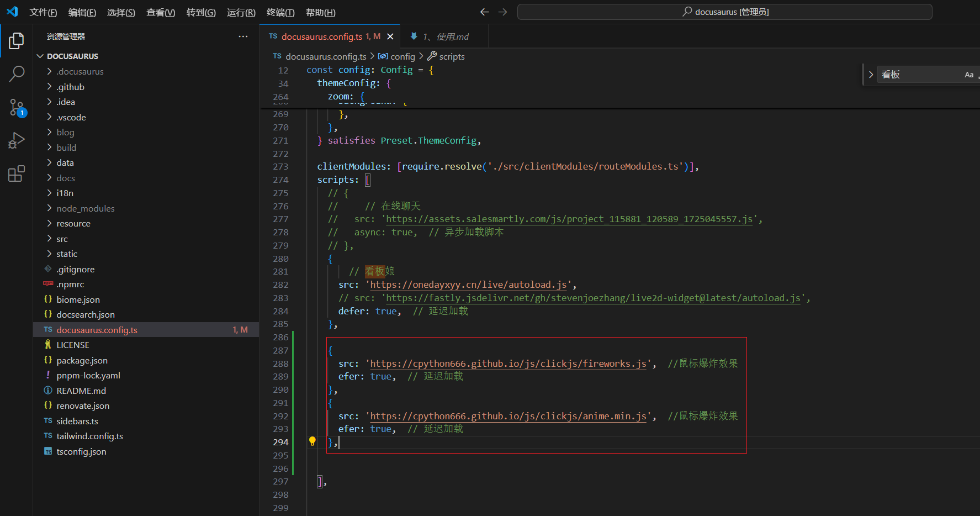Open the Run and Debug view
Image resolution: width=980 pixels, height=516 pixels.
(x=17, y=141)
